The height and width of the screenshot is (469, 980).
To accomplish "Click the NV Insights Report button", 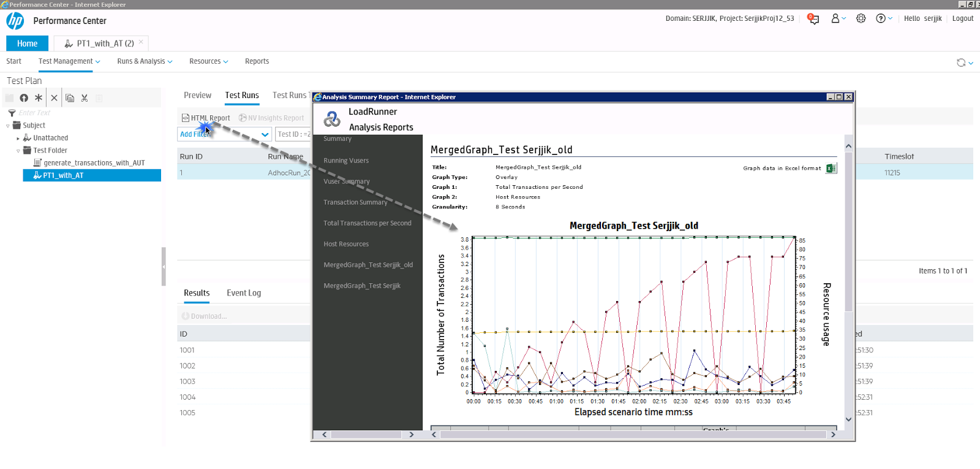I will pyautogui.click(x=271, y=118).
